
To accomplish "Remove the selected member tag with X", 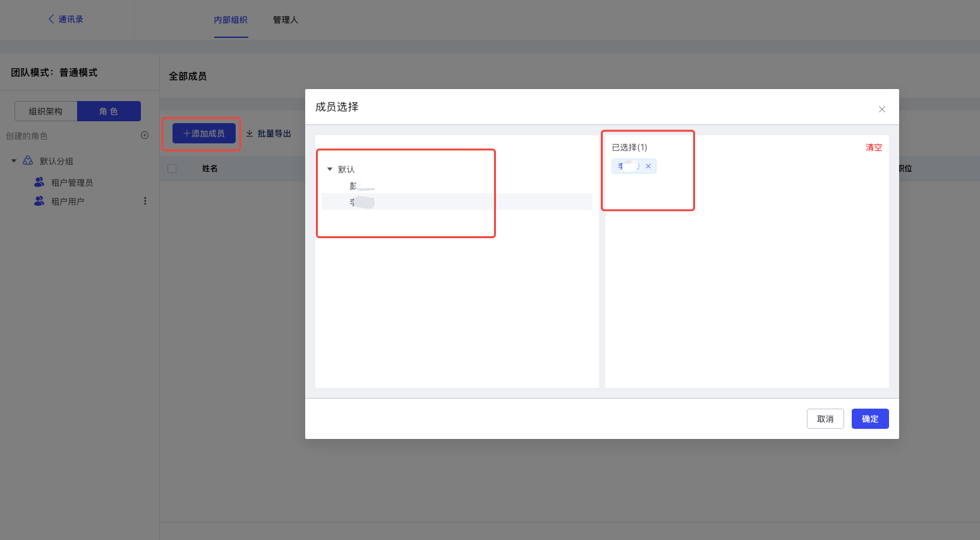I will click(x=648, y=166).
